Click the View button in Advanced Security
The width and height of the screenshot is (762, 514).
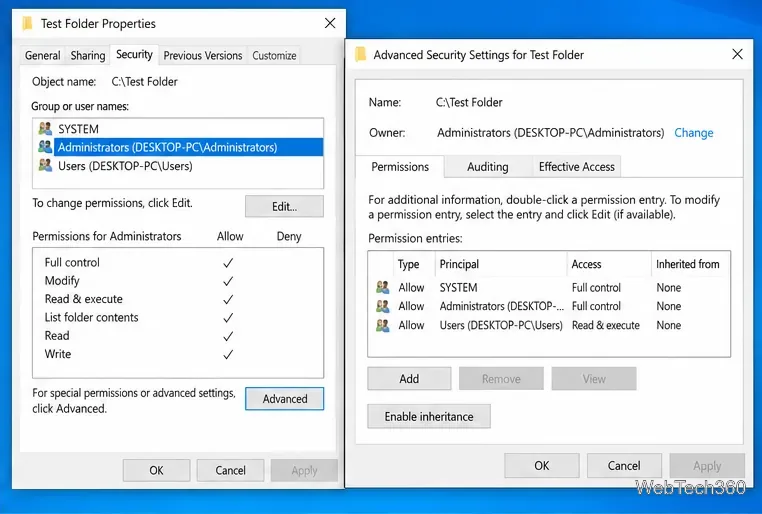point(594,378)
